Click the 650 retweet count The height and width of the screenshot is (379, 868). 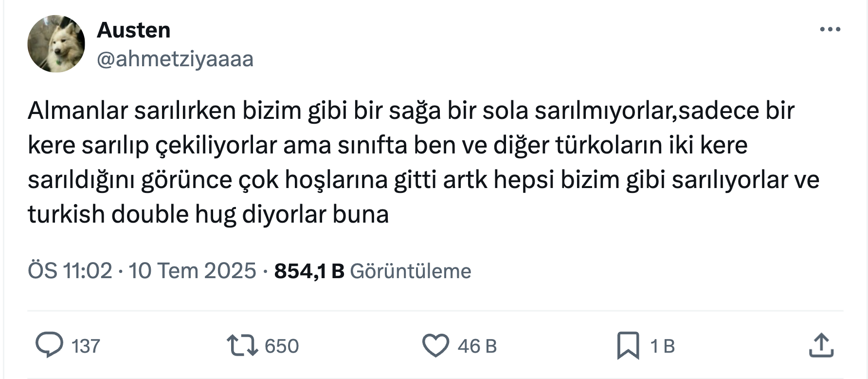tap(282, 346)
